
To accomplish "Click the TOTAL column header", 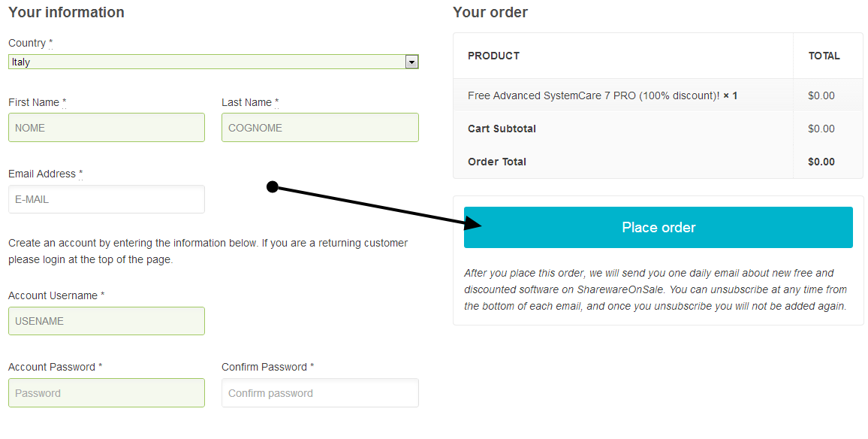I will pyautogui.click(x=824, y=56).
